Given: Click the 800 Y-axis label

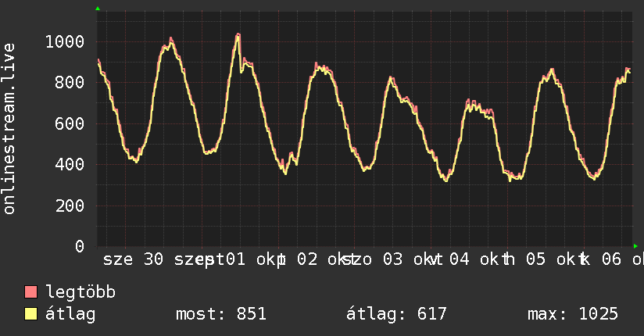Looking at the screenshot, I should [x=70, y=83].
